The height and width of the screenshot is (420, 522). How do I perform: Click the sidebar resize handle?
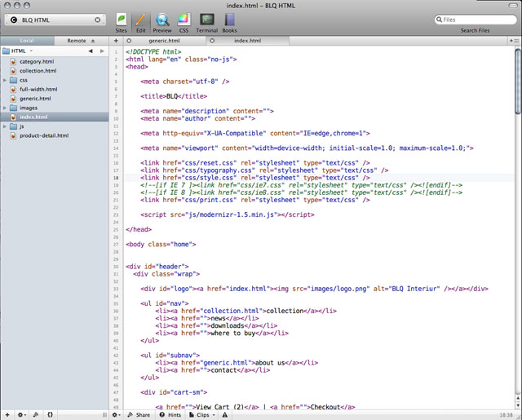point(104,414)
